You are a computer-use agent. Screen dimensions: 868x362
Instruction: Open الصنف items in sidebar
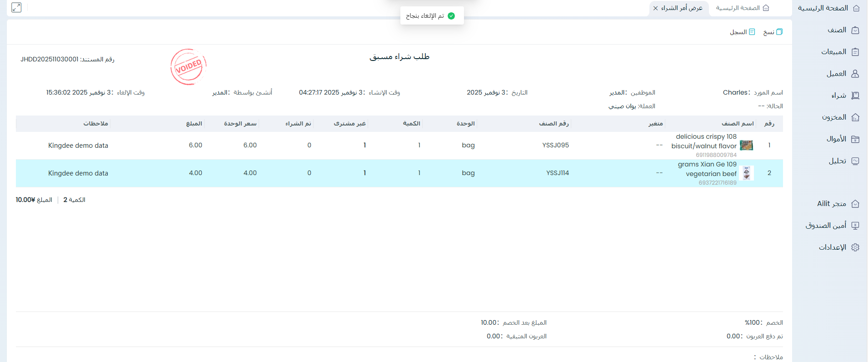(843, 30)
